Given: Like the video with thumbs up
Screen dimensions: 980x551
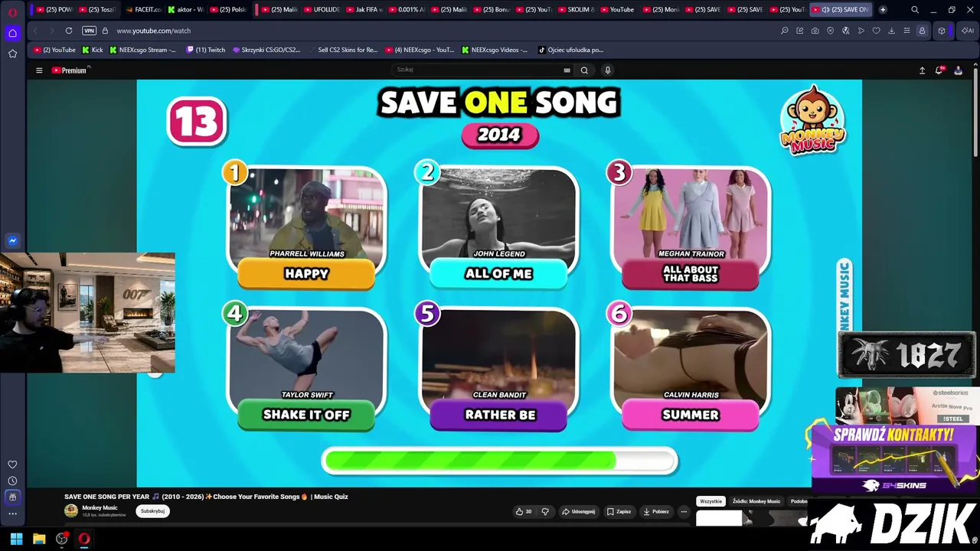Looking at the screenshot, I should 523,511.
